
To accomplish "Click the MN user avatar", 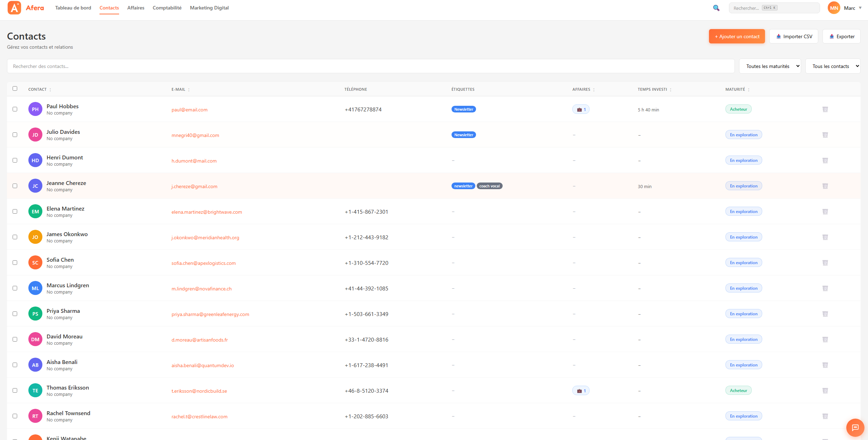I will point(834,8).
